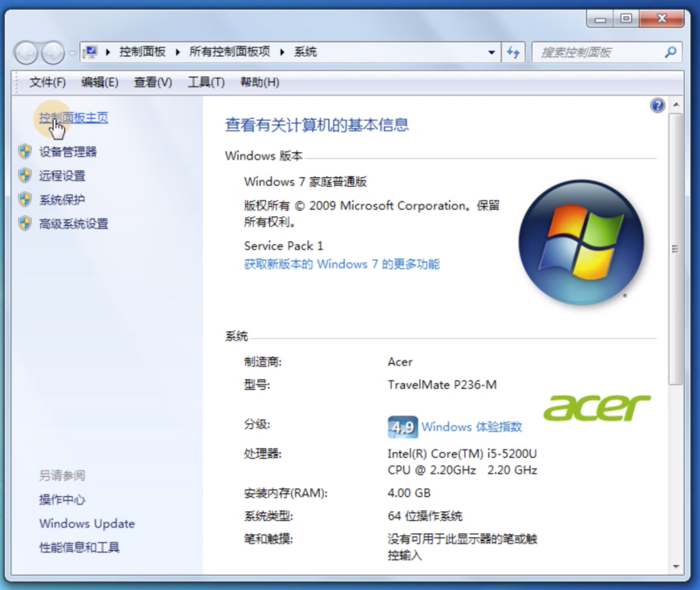This screenshot has height=590, width=700.
Task: Click the magnifier search icon
Action: 670,53
